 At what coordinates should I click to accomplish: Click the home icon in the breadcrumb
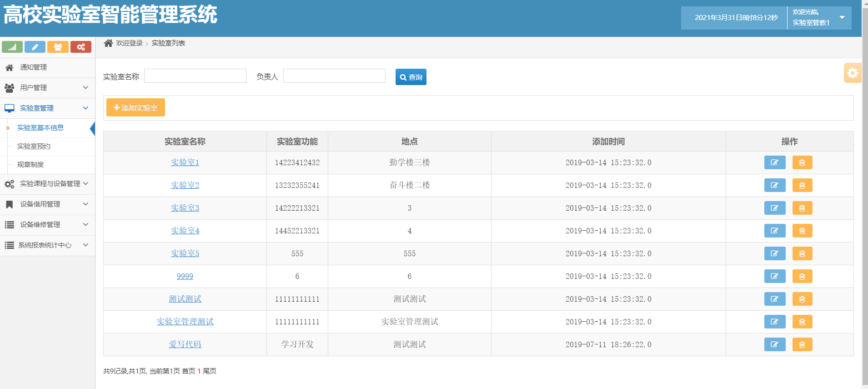click(108, 43)
